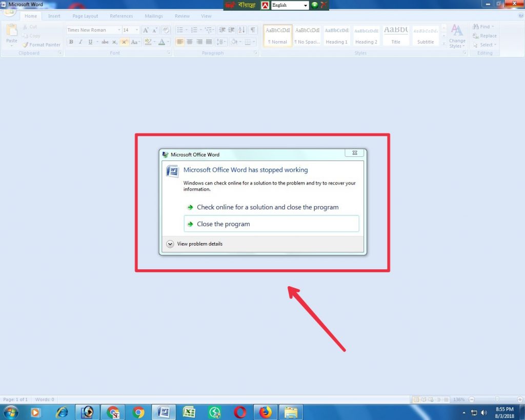Apply the Heading 1 style
Image resolution: width=525 pixels, height=420 pixels.
click(x=336, y=35)
